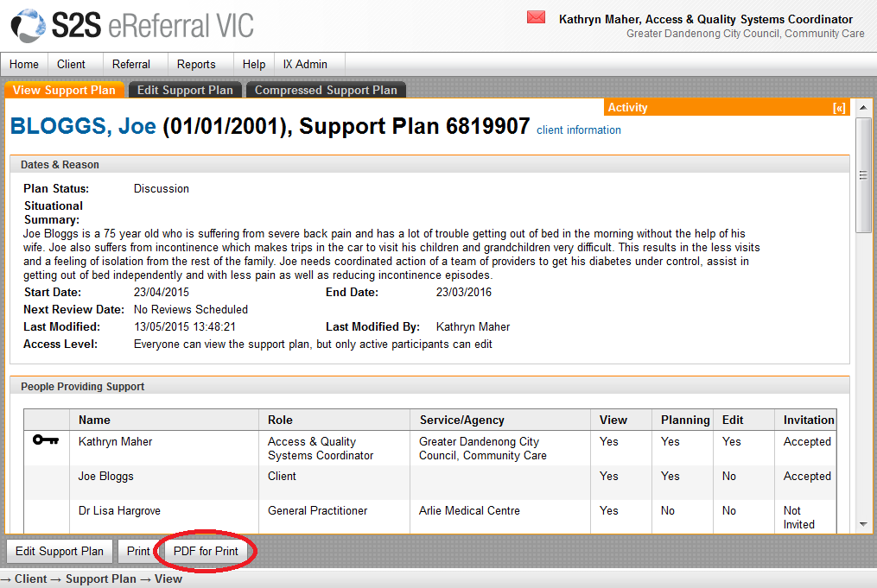The image size is (877, 588).
Task: Click the S2S eReferral logo
Action: pyautogui.click(x=131, y=24)
